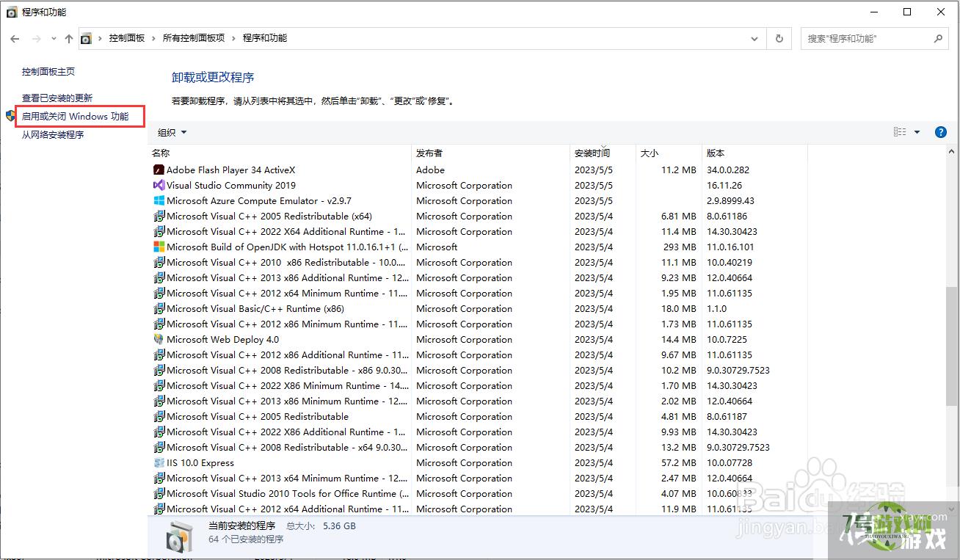Sort list by 安装时间 column header

point(603,153)
